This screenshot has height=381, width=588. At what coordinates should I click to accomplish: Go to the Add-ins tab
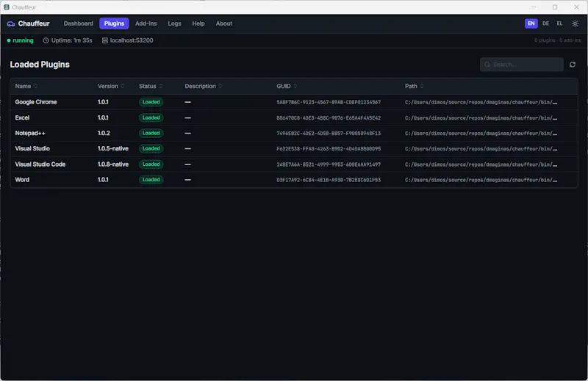coord(146,23)
